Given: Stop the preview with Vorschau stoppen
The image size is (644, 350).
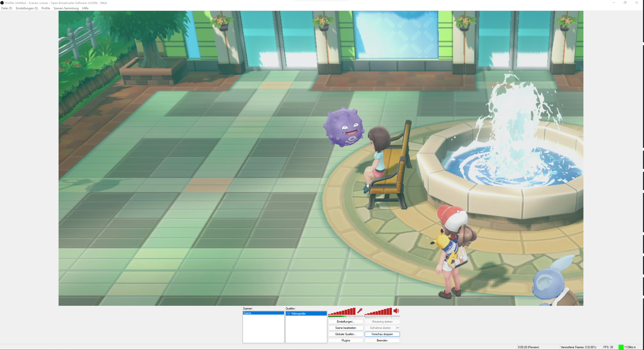Looking at the screenshot, I should [382, 334].
